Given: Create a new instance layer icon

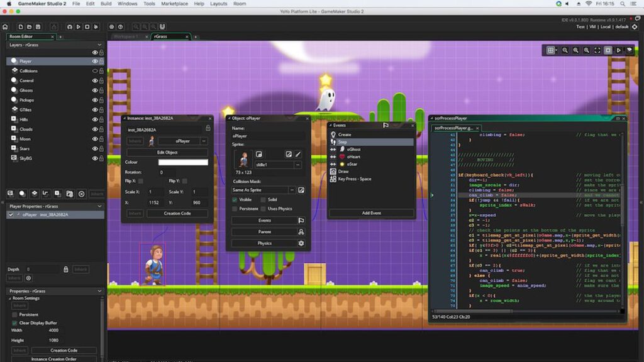Looking at the screenshot, I should [x=22, y=194].
